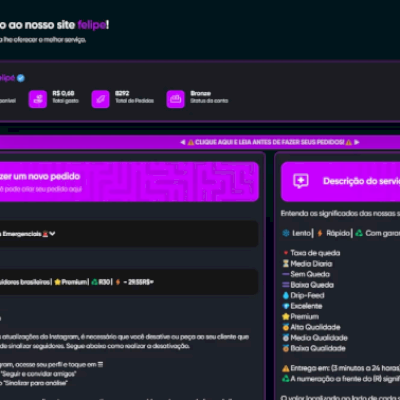Viewport: 400px width, 400px height.
Task: Click the diamond Excelente icon
Action: tap(286, 306)
